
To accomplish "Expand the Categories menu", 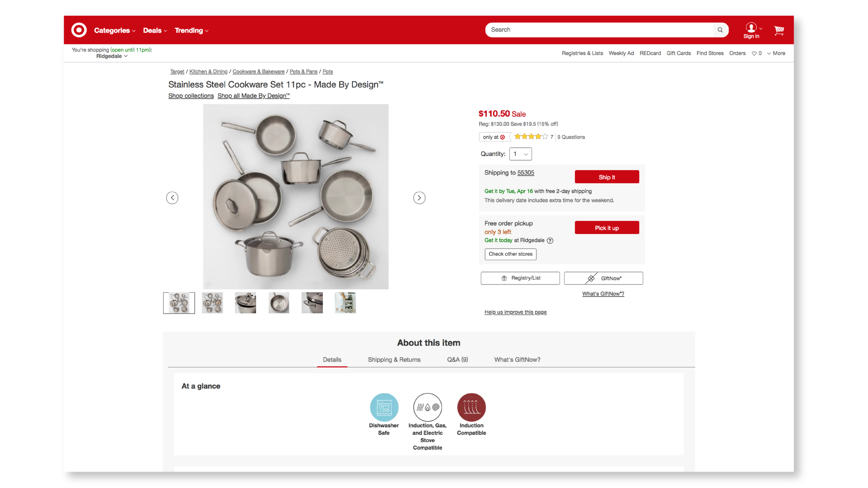I will pyautogui.click(x=115, y=31).
